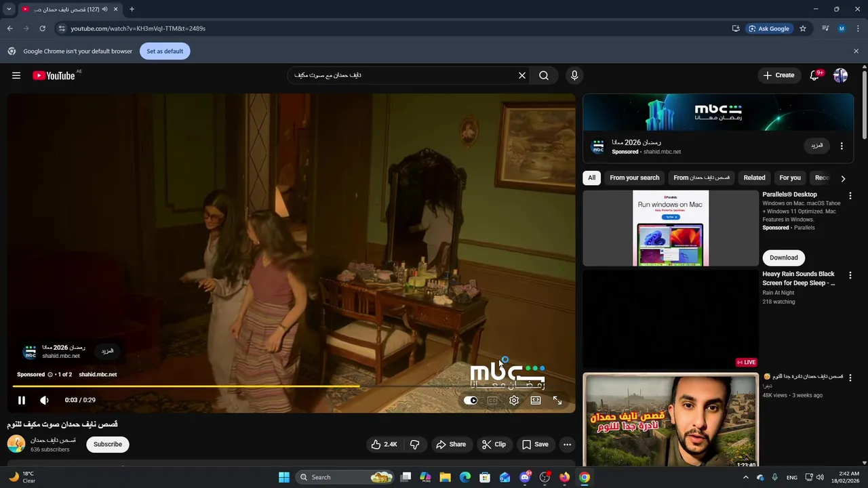This screenshot has width=868, height=488.
Task: Open the Windows Start menu
Action: pos(284,477)
